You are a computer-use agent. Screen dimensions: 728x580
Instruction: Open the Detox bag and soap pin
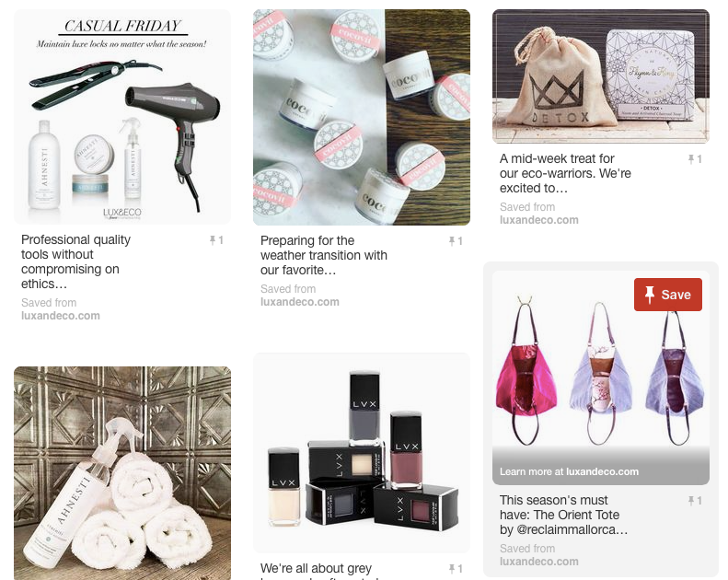pos(601,76)
